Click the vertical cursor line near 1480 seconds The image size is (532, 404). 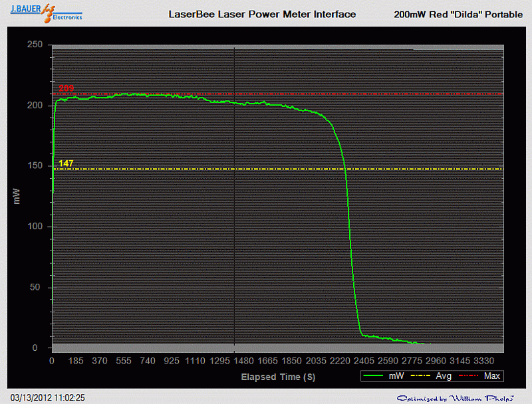234,199
